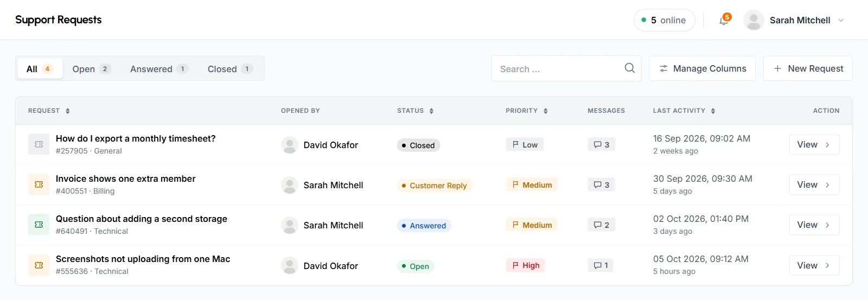Switch to the Open tab
Viewport: 868px width, 300px height.
click(91, 69)
